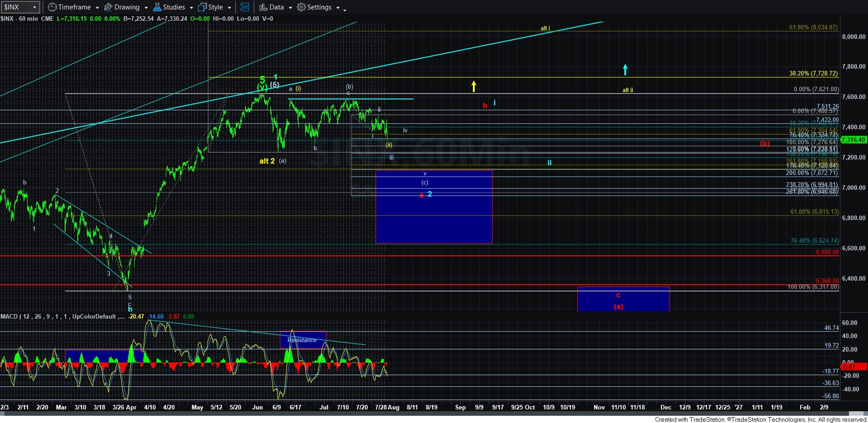868x423 pixels.
Task: Click the Style overlapping-squares icon
Action: coord(203,7)
